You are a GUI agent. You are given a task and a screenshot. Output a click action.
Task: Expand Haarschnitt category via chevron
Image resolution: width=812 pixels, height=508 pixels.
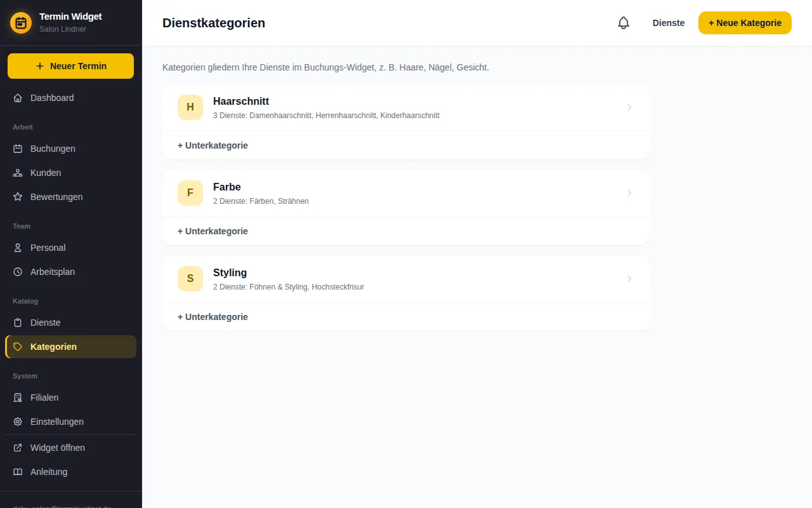tap(629, 107)
